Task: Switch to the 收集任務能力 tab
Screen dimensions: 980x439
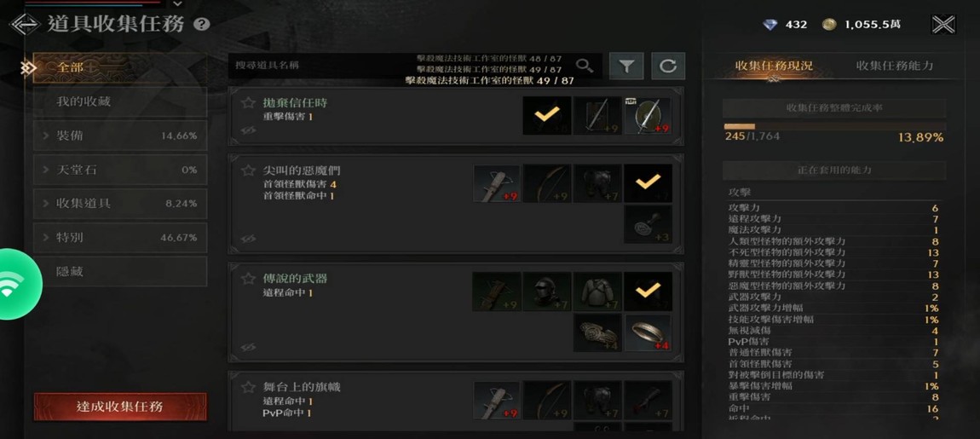Action: [x=895, y=66]
